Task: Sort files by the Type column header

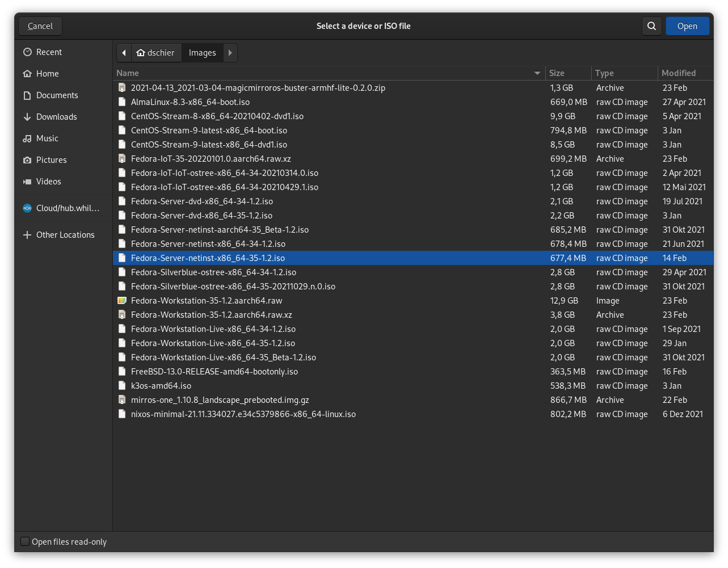Action: coord(624,73)
